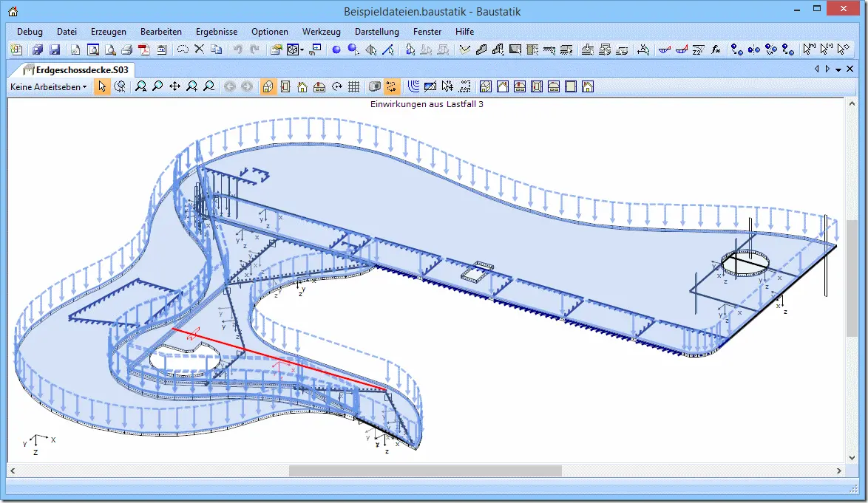Export to PDF via red PDF icon
Screen dimensions: 868x503
(144, 49)
